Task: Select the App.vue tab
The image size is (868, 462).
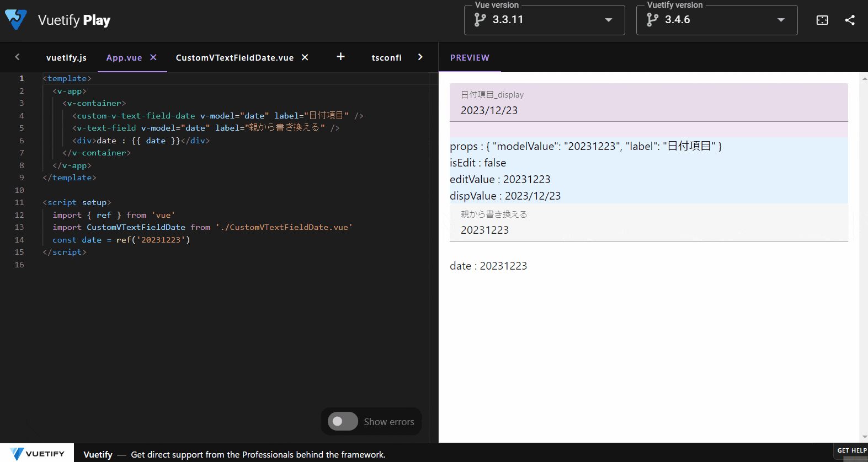Action: pyautogui.click(x=124, y=57)
